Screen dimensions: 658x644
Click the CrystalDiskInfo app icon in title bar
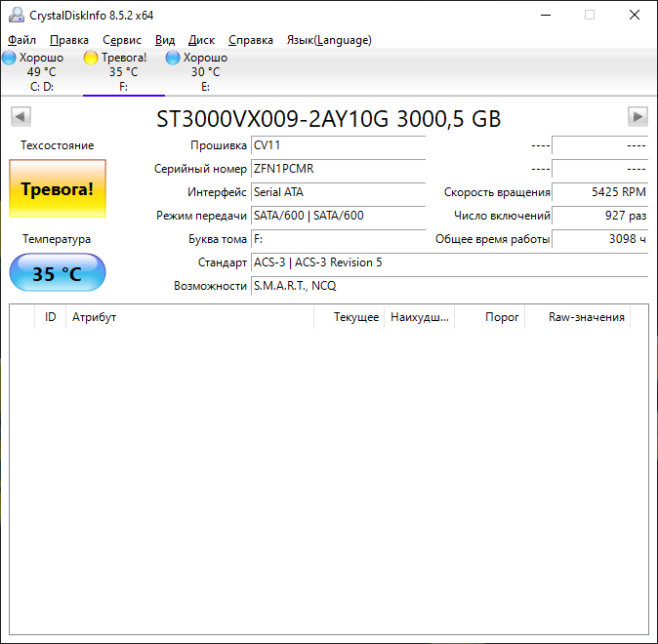tap(17, 15)
